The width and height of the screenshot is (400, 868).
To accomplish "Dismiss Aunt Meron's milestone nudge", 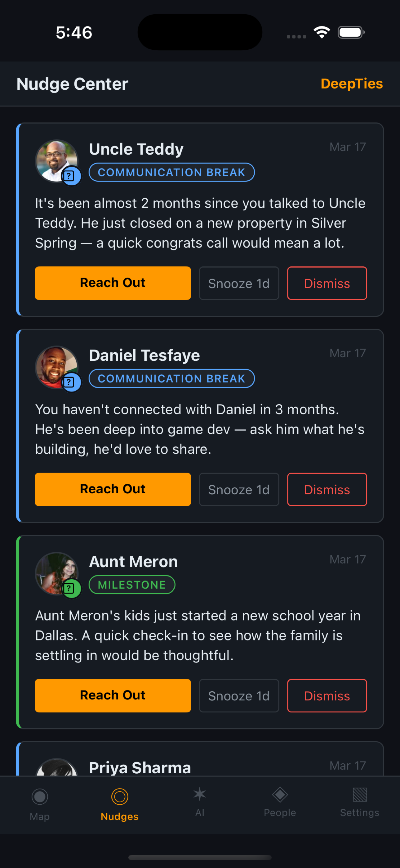I will pos(327,695).
